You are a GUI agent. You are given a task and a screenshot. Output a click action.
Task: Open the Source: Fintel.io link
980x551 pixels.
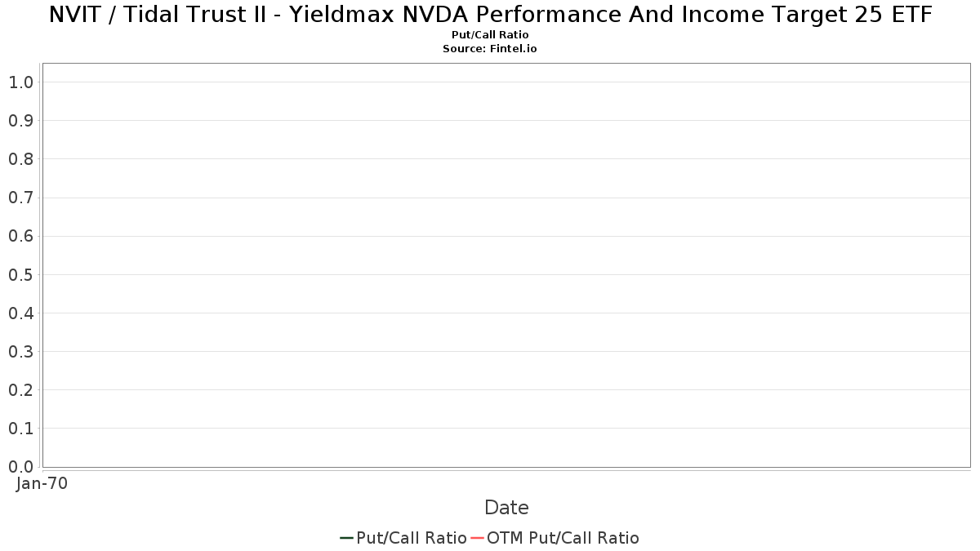(x=490, y=49)
